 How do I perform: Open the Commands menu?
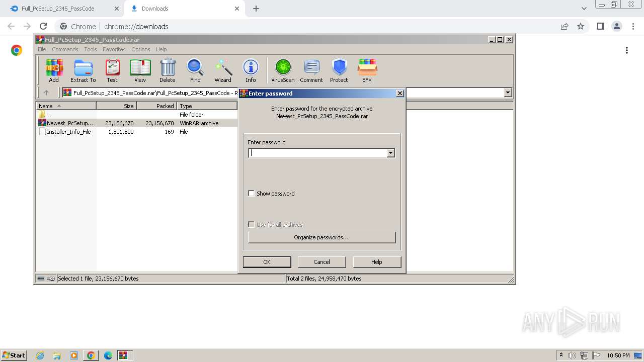(65, 49)
